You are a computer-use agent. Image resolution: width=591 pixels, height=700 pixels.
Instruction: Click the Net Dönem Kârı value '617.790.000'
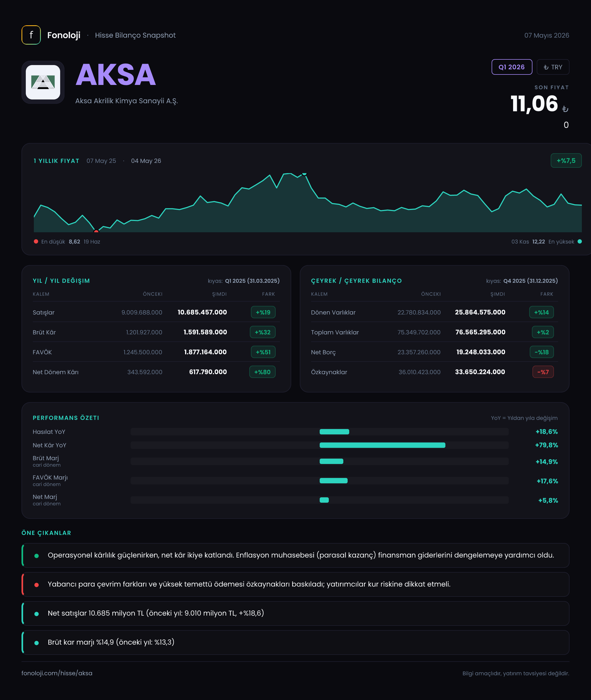pyautogui.click(x=208, y=372)
